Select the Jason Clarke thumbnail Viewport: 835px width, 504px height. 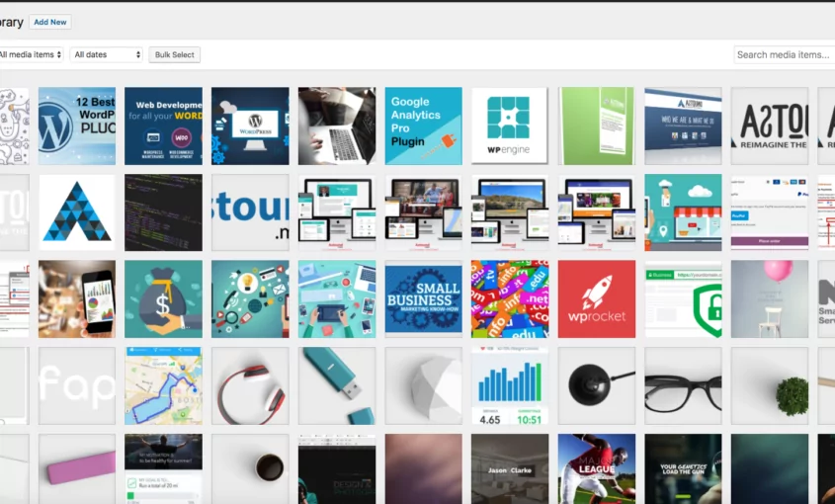(x=510, y=468)
